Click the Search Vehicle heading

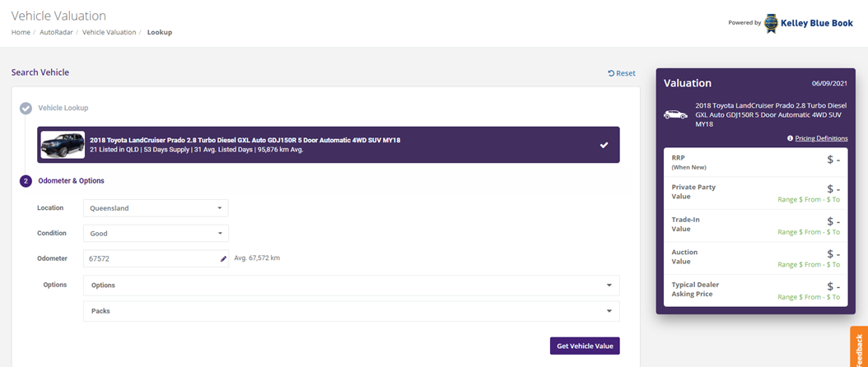(40, 72)
